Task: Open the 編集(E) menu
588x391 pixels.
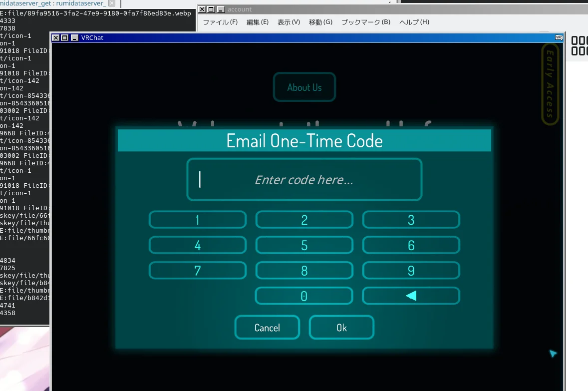Action: pyautogui.click(x=257, y=22)
